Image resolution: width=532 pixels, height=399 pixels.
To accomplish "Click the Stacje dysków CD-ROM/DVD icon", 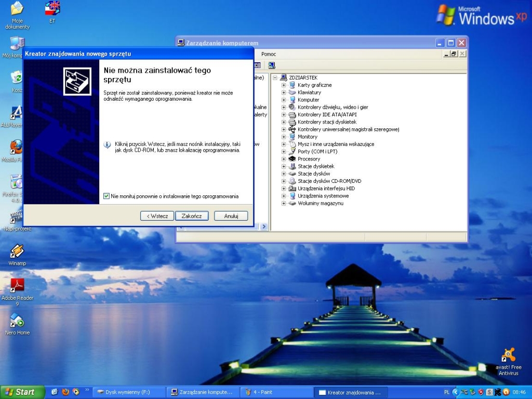I will (292, 181).
